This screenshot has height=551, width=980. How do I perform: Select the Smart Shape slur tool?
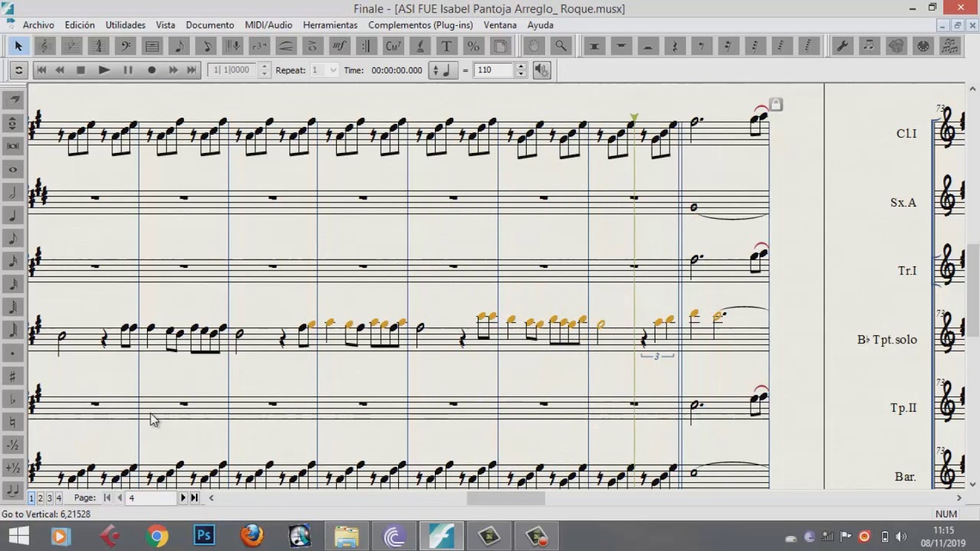click(x=286, y=47)
